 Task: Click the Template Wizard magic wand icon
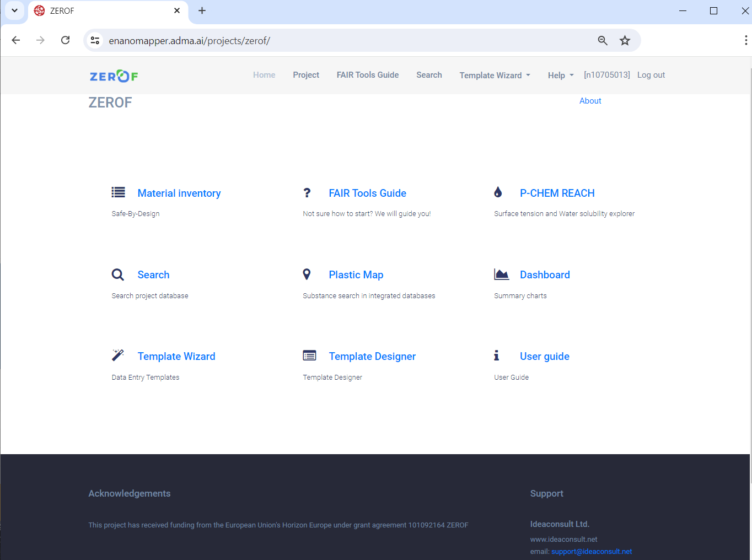(118, 355)
